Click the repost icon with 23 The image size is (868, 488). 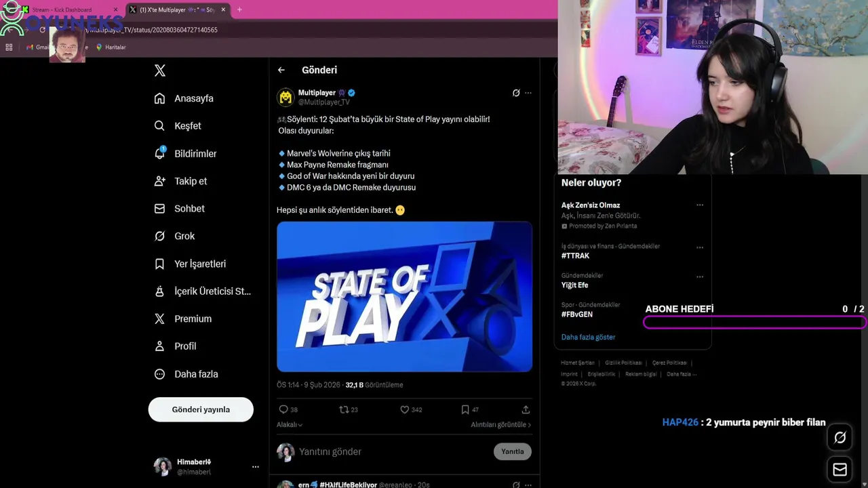(x=344, y=409)
